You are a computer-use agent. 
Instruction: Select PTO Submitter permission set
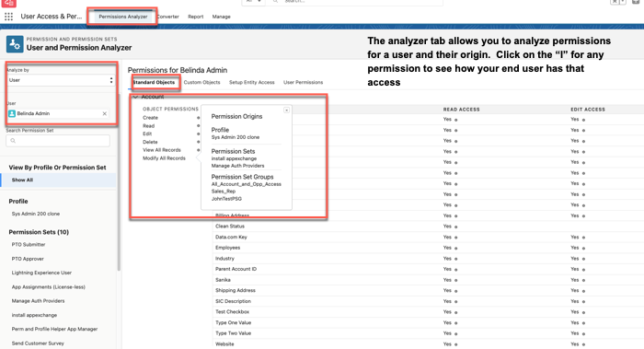click(29, 245)
